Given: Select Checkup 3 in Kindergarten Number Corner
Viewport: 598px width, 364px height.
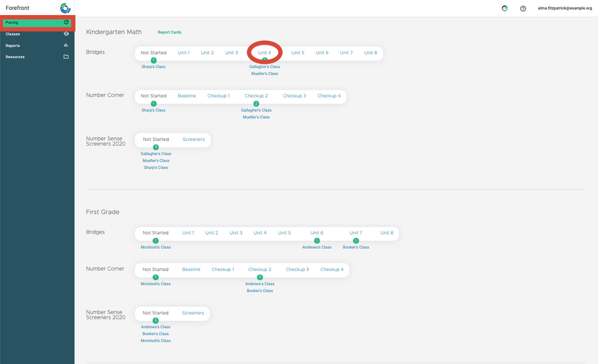Looking at the screenshot, I should pyautogui.click(x=295, y=96).
